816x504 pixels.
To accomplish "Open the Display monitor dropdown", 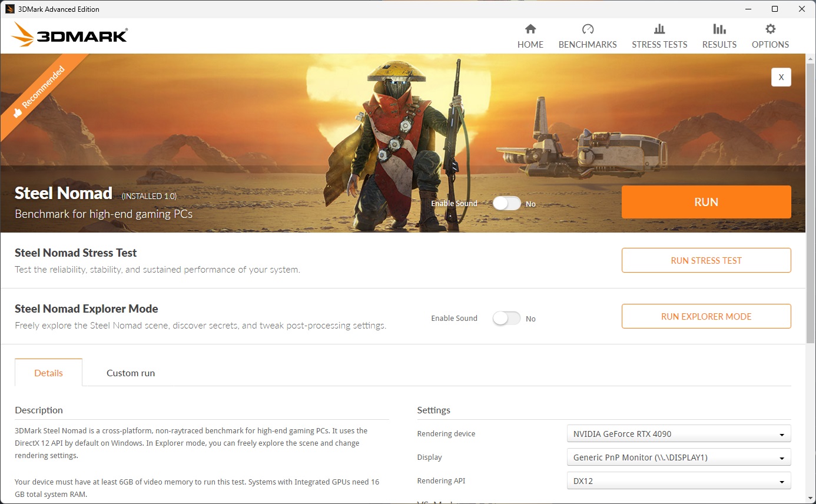I will pyautogui.click(x=679, y=457).
